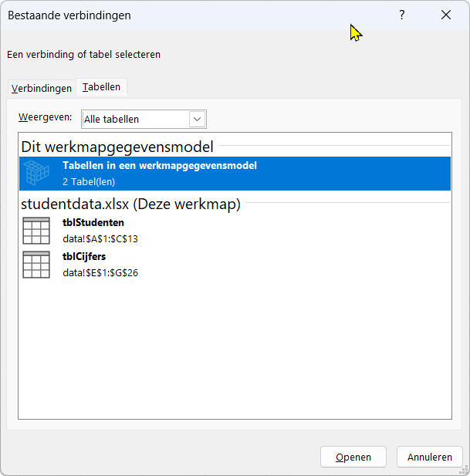Image resolution: width=470 pixels, height=476 pixels.
Task: Open the Weergeven dropdown arrow
Action: point(197,119)
